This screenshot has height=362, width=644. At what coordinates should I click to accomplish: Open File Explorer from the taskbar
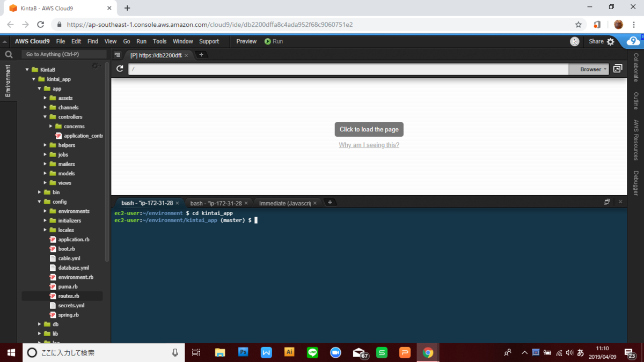[220, 352]
